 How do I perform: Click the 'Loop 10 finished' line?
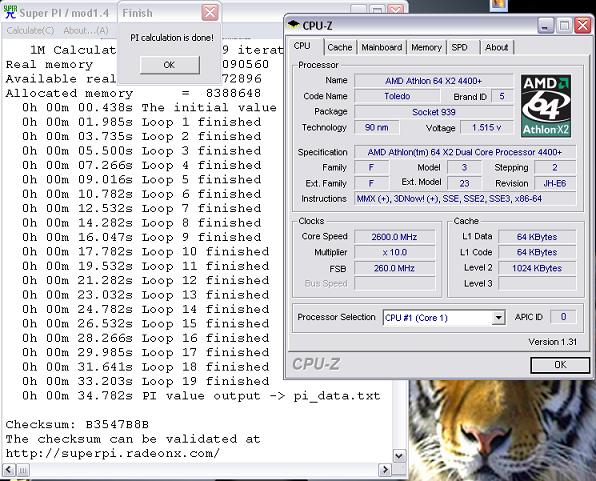pyautogui.click(x=146, y=251)
